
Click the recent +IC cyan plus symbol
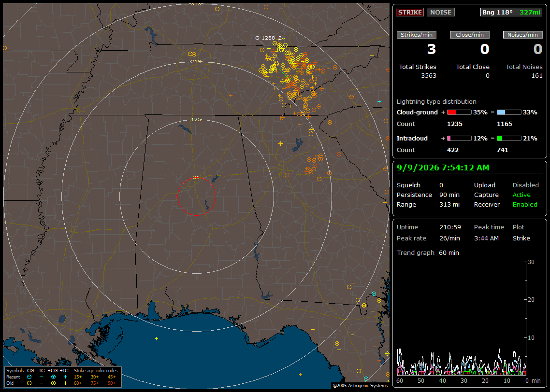pyautogui.click(x=65, y=377)
